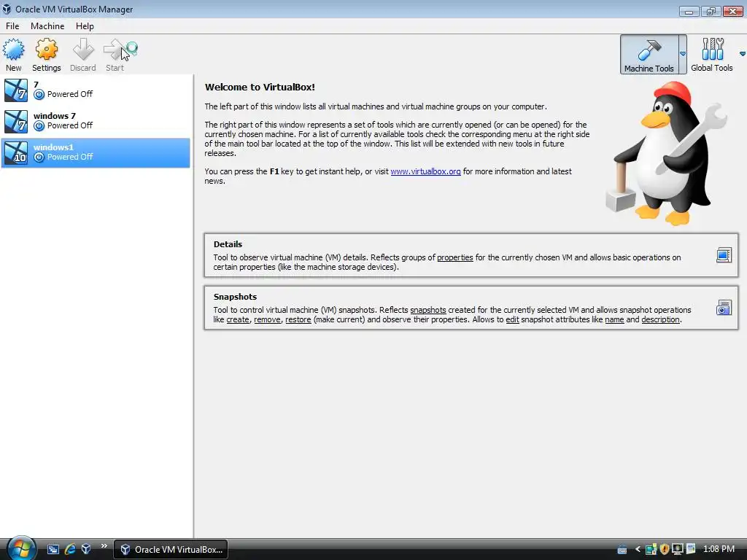Click Show Desktop in the quick launch

coord(53,550)
